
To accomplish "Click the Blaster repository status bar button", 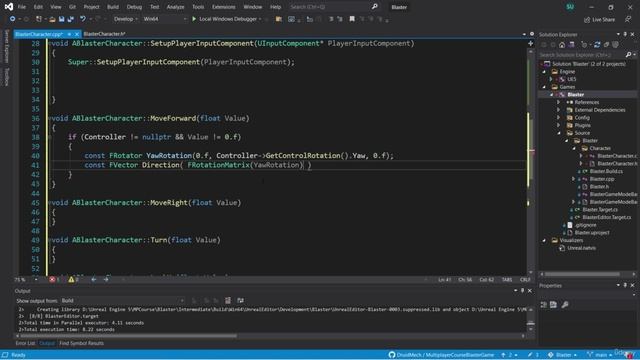I will click(x=563, y=355).
